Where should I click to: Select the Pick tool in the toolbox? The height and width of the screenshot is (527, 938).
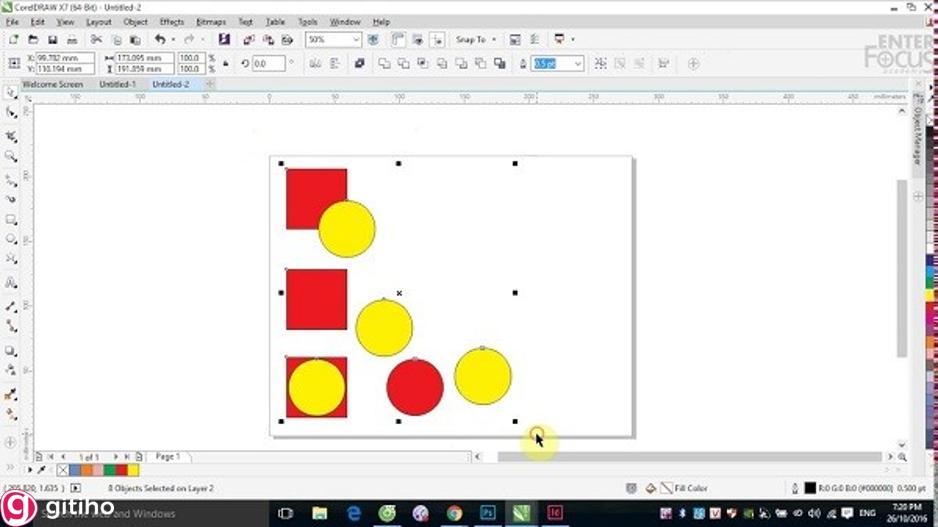click(11, 93)
